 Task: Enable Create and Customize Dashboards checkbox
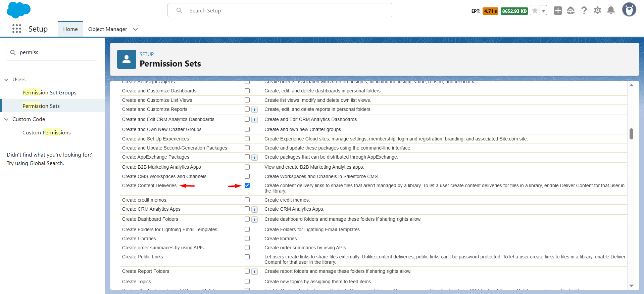click(247, 91)
